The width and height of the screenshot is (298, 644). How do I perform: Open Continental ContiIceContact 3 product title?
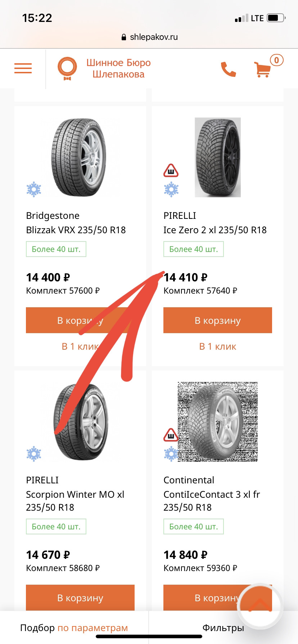(212, 494)
